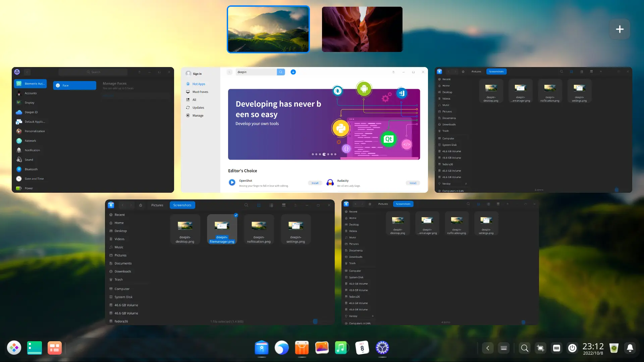
Task: Click the screenshot capture tray icon
Action: pyautogui.click(x=540, y=348)
